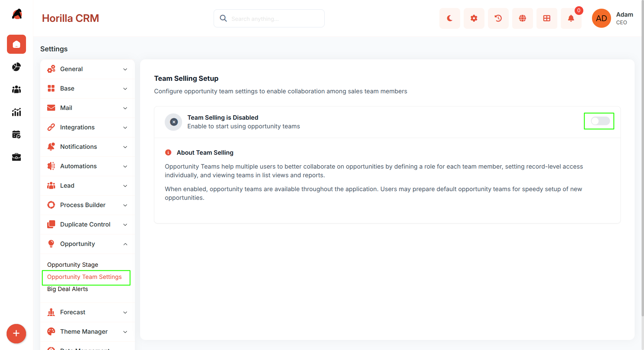The height and width of the screenshot is (350, 644).
Task: Click the AD user avatar
Action: point(601,18)
